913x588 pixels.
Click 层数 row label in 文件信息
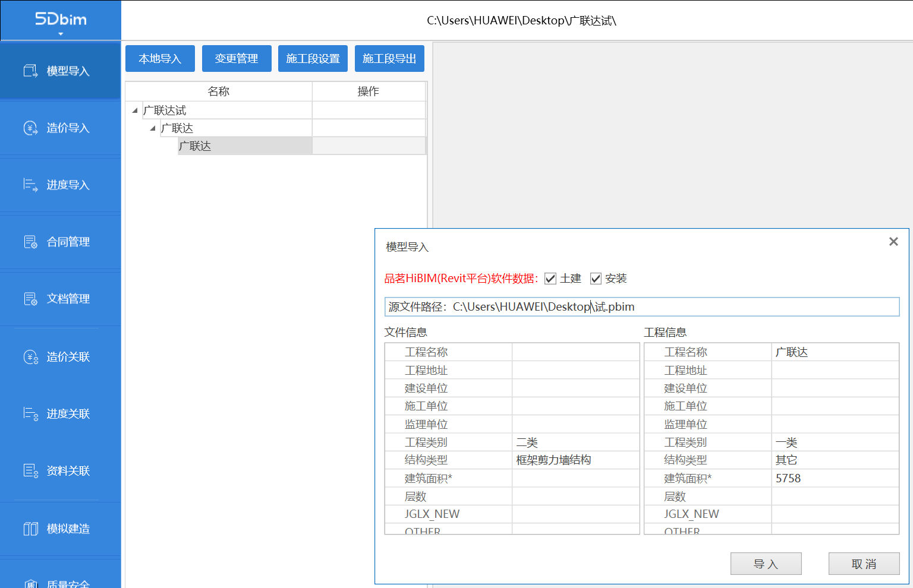pos(415,497)
